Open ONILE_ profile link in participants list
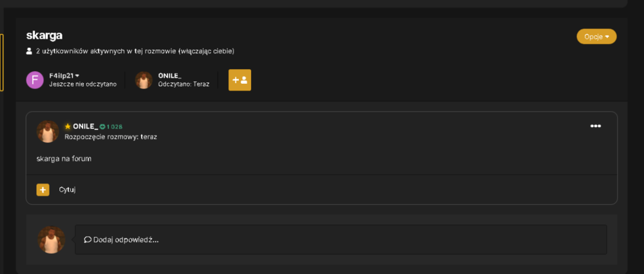 click(x=169, y=75)
